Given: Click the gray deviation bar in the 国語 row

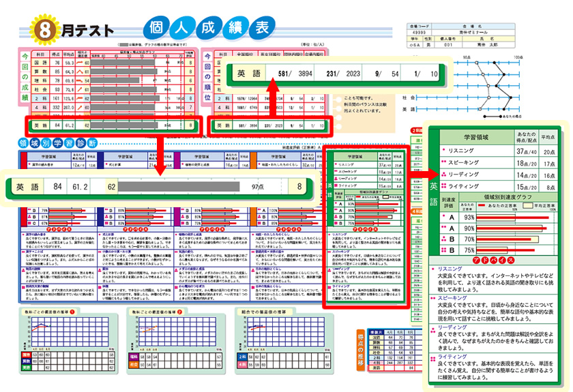Looking at the screenshot, I should pyautogui.click(x=122, y=63).
